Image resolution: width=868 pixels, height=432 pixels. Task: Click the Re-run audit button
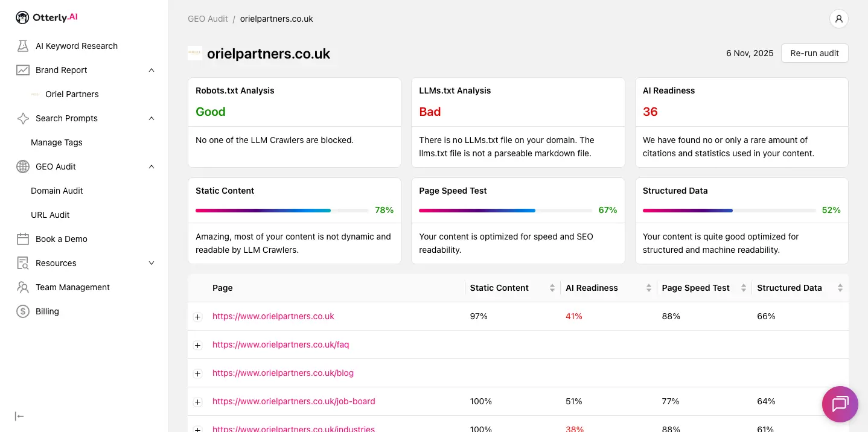pyautogui.click(x=814, y=53)
